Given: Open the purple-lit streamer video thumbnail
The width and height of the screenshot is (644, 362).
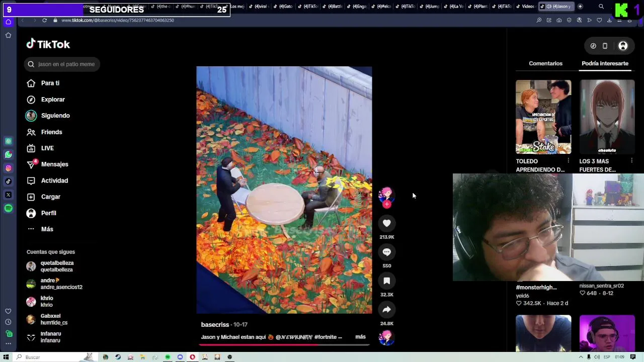Looking at the screenshot, I should [x=607, y=333].
